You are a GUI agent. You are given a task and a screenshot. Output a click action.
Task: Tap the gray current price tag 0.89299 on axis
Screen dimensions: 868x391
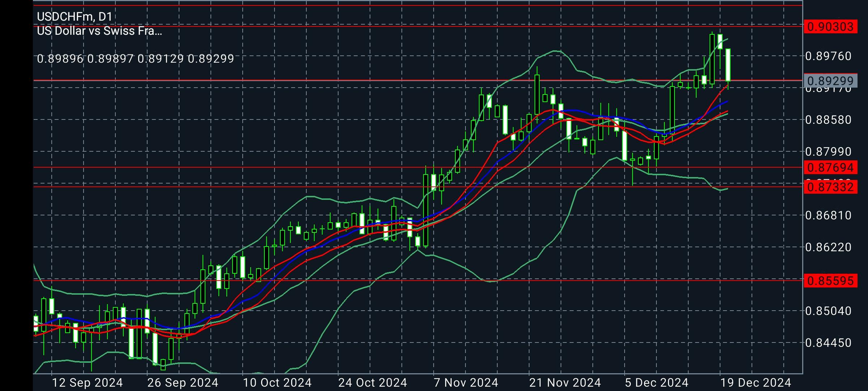coord(830,81)
